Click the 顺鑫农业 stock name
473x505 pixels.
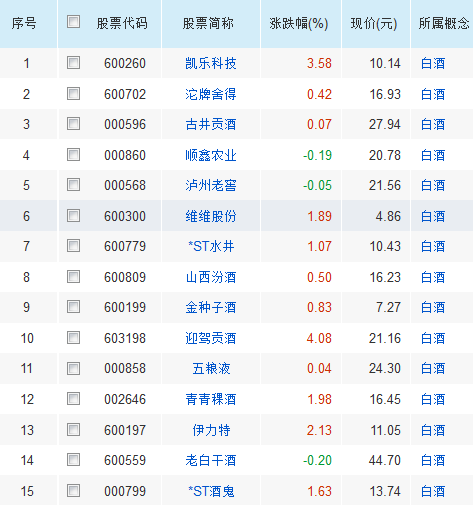tap(211, 155)
